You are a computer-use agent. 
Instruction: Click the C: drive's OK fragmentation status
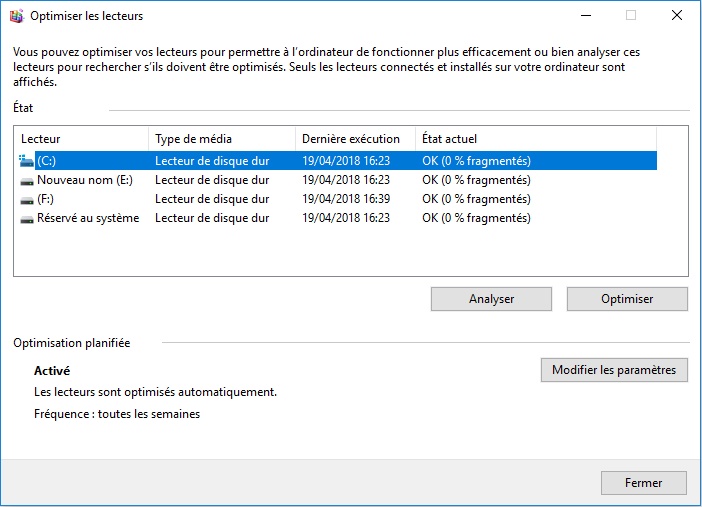(476, 161)
